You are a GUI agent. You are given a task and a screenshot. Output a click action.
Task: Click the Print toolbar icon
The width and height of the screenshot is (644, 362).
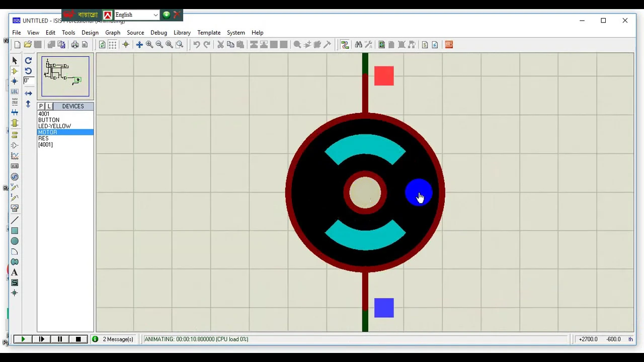click(x=75, y=45)
